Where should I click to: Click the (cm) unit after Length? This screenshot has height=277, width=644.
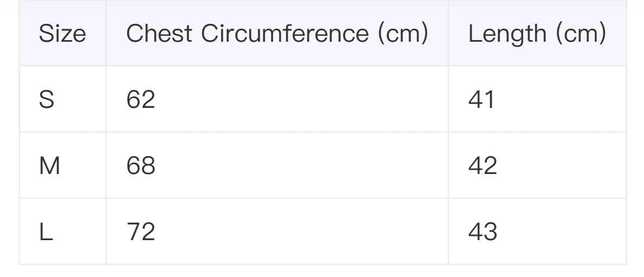point(581,34)
